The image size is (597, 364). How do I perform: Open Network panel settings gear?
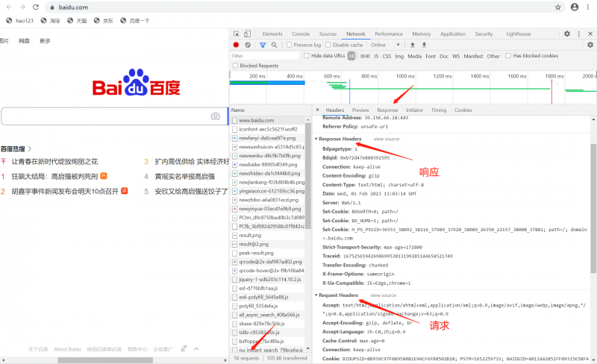point(590,45)
